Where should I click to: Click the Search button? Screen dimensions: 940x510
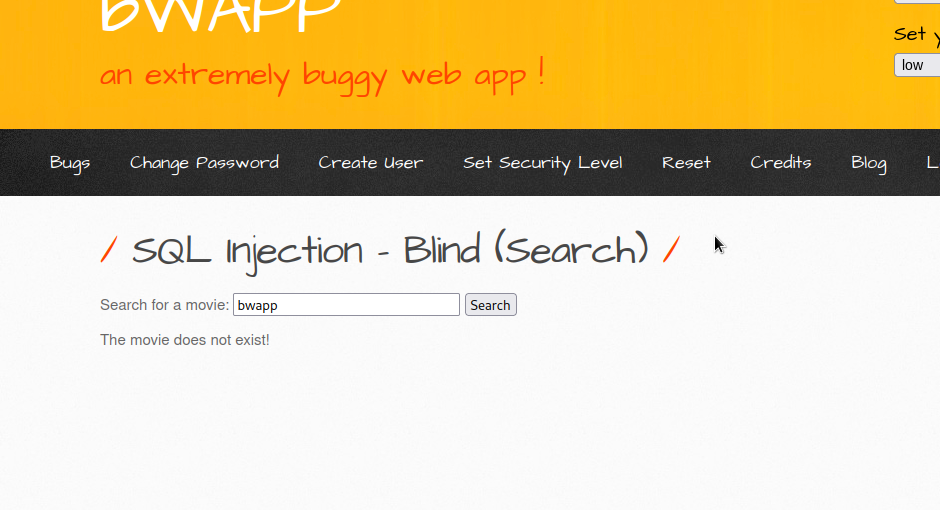[x=490, y=305]
